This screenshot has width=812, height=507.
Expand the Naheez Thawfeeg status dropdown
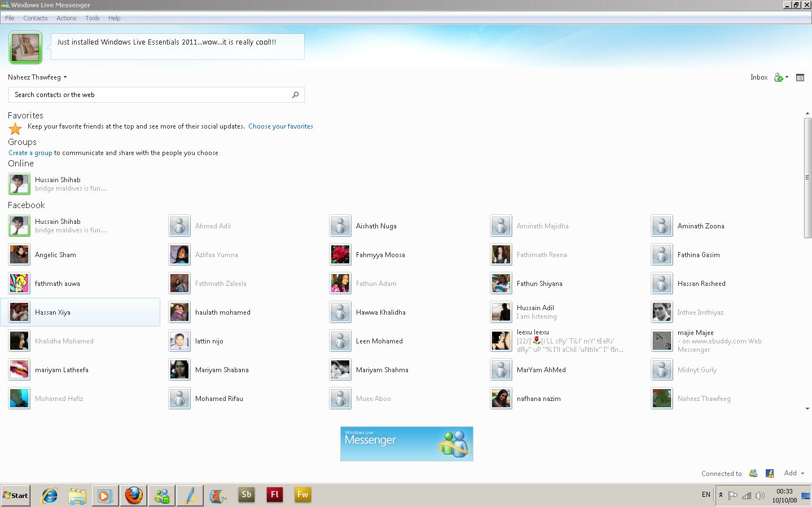37,77
